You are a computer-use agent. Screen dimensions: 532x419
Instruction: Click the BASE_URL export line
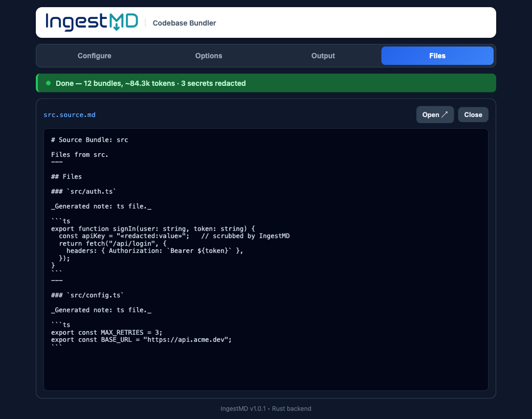click(x=142, y=340)
